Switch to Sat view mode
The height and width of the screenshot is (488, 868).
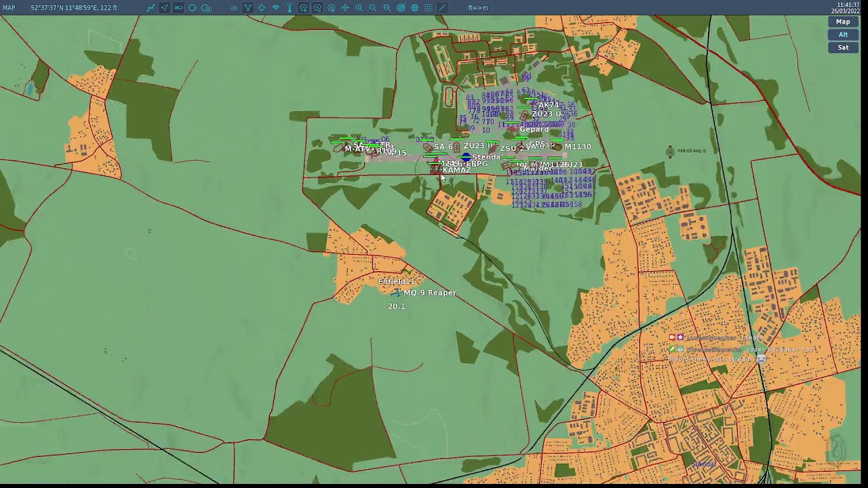click(x=843, y=47)
